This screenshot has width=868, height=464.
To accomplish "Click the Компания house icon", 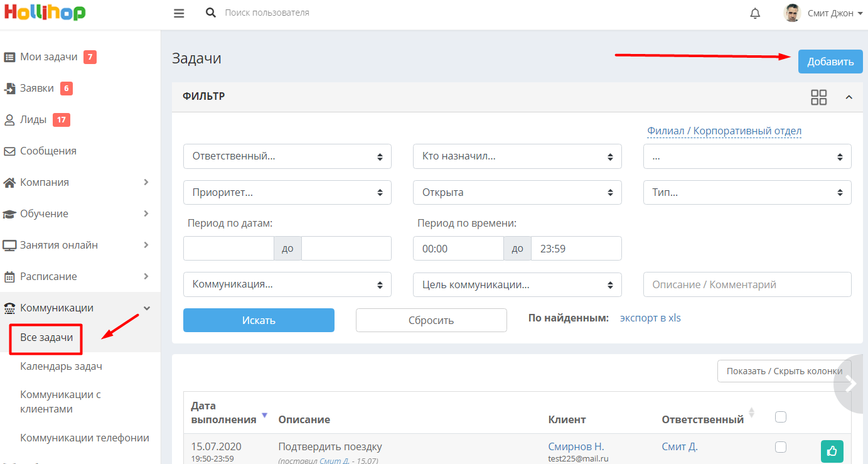I will (x=9, y=183).
